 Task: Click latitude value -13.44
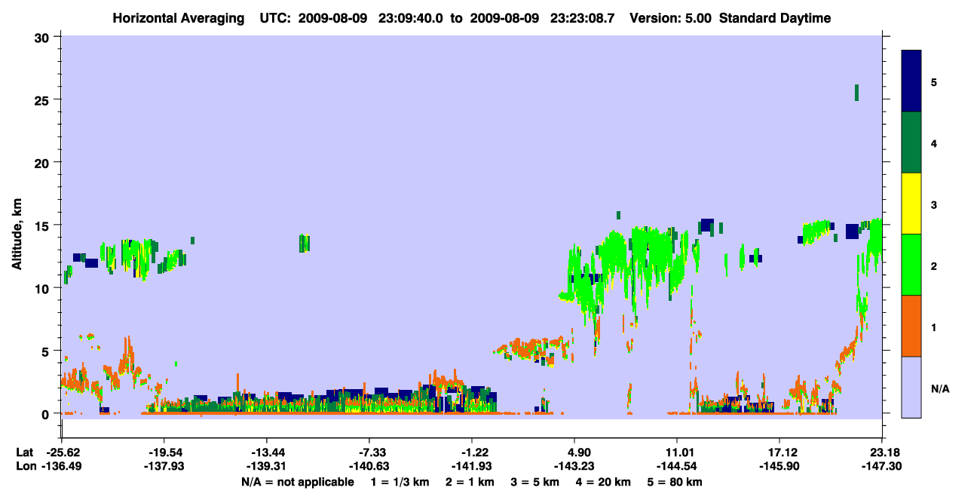[268, 452]
